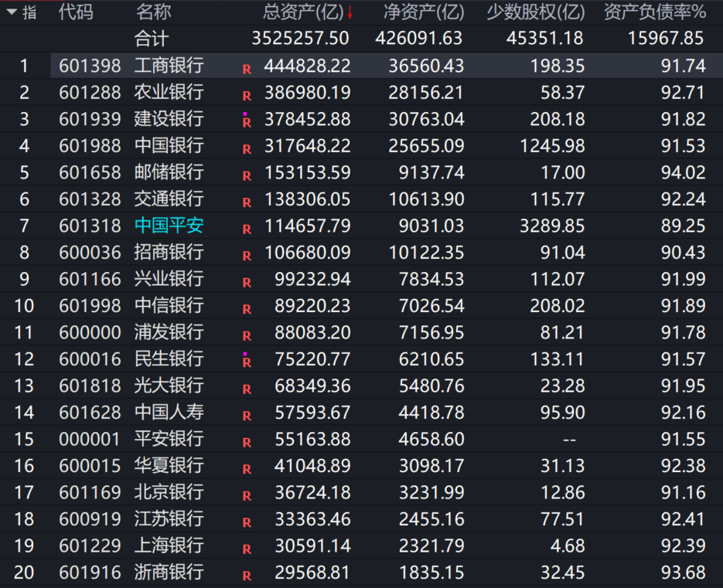The image size is (723, 588).
Task: Open the dropdown triangle beside 指
Action: coord(11,12)
